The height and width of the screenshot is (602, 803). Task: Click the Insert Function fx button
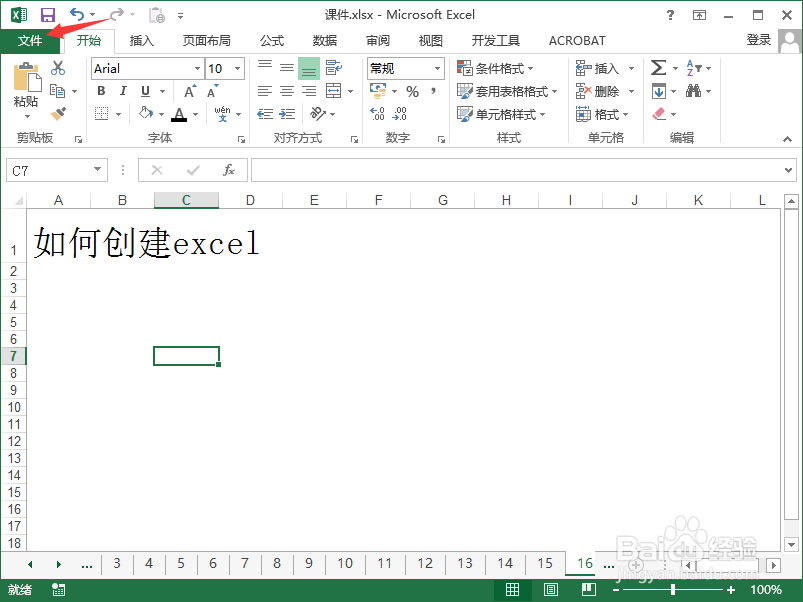pyautogui.click(x=229, y=170)
